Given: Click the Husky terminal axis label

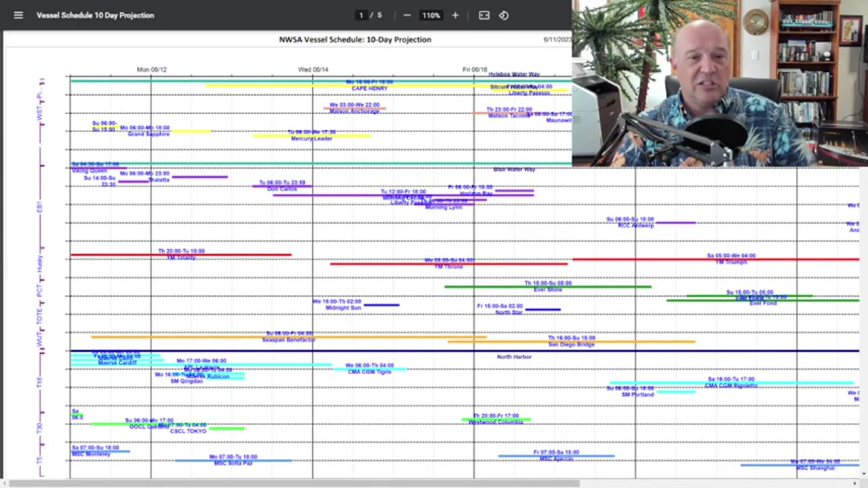Looking at the screenshot, I should [x=40, y=264].
